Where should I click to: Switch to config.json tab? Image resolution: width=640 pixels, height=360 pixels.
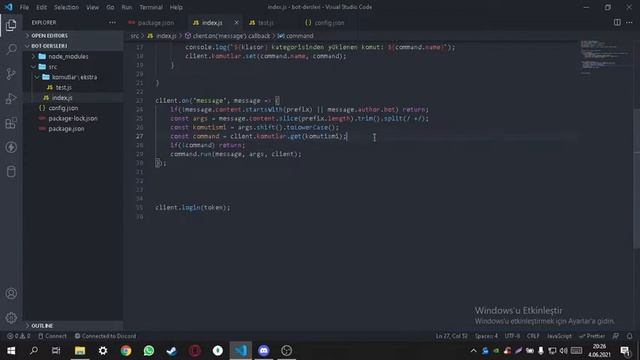tap(329, 23)
